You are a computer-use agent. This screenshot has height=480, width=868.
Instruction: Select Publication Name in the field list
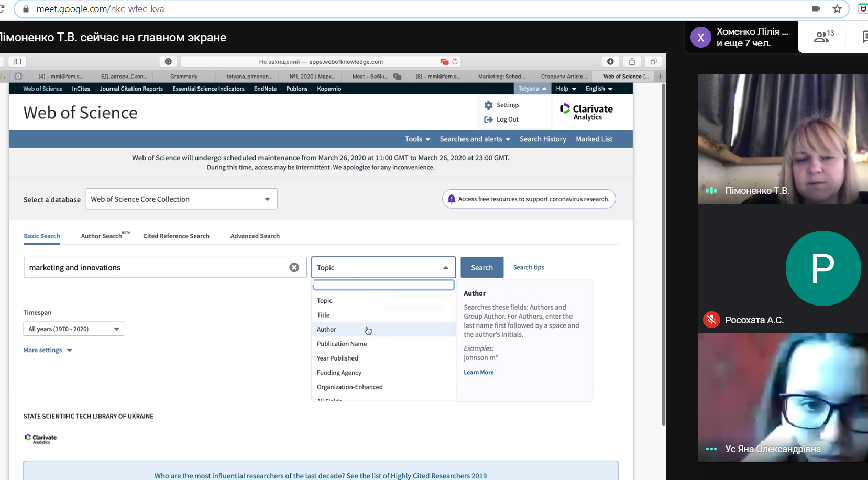click(x=383, y=344)
